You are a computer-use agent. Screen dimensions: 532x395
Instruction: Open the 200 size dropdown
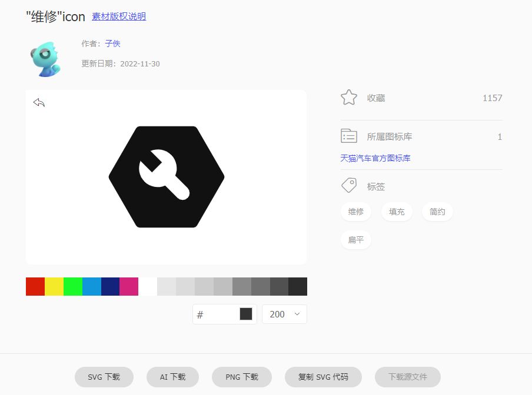(284, 314)
